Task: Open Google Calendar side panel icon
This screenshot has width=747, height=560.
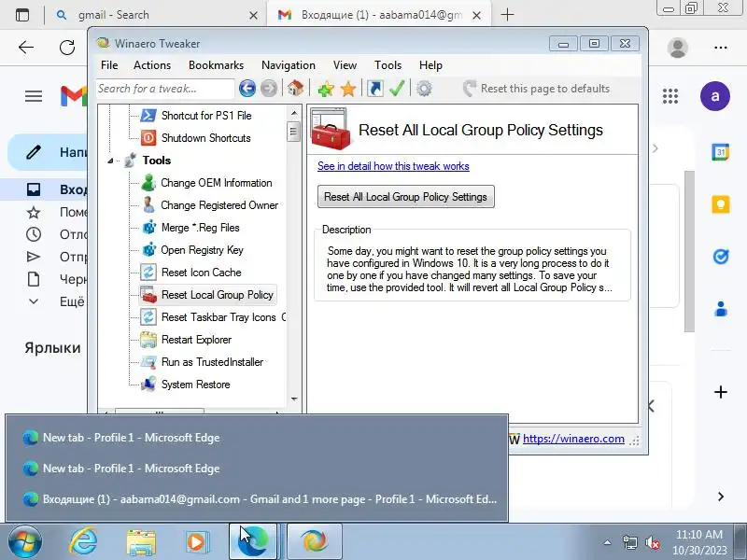Action: click(721, 152)
